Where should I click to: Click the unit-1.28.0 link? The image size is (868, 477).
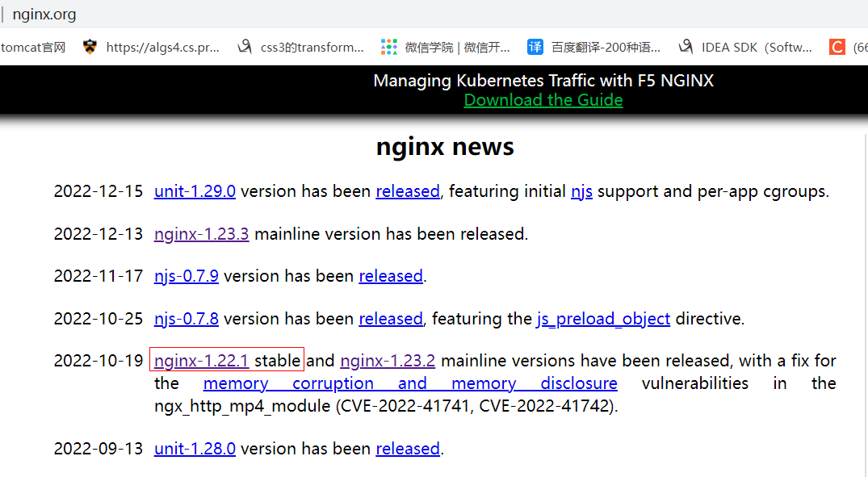coord(195,448)
